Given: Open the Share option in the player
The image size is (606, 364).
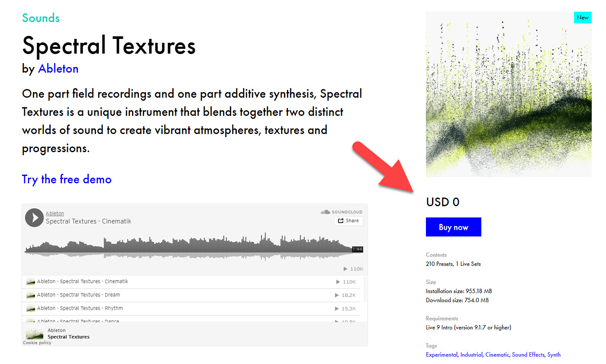Looking at the screenshot, I should point(348,220).
